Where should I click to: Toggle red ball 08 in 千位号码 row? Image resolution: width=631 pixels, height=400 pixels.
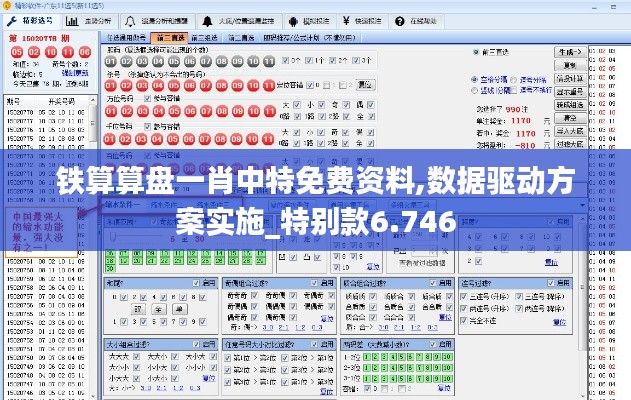(220, 139)
